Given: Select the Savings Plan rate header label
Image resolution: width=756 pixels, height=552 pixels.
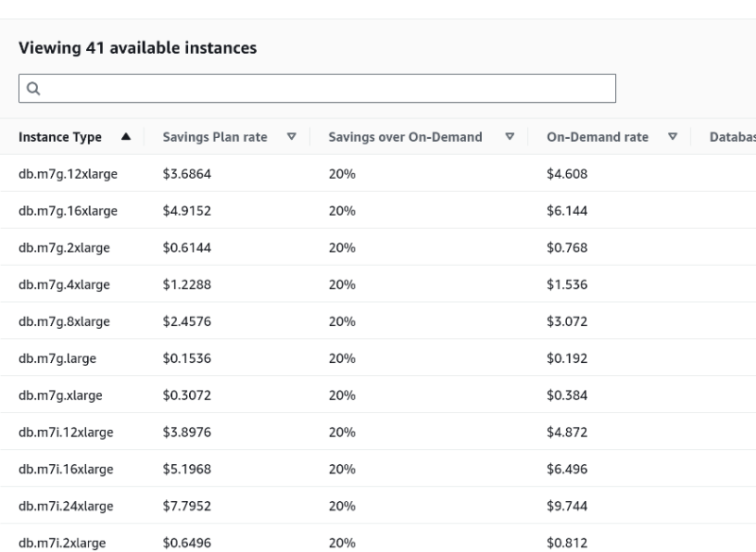Looking at the screenshot, I should 215,137.
